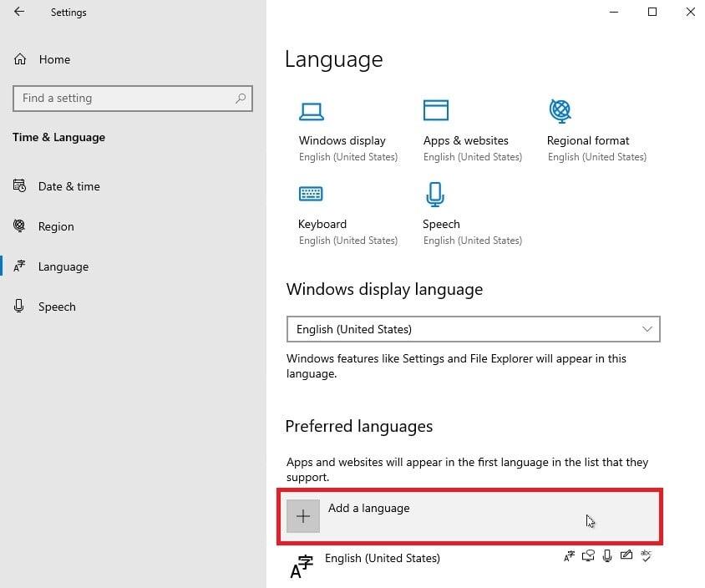The image size is (705, 588).
Task: Click the Apps & websites language icon
Action: [x=435, y=109]
